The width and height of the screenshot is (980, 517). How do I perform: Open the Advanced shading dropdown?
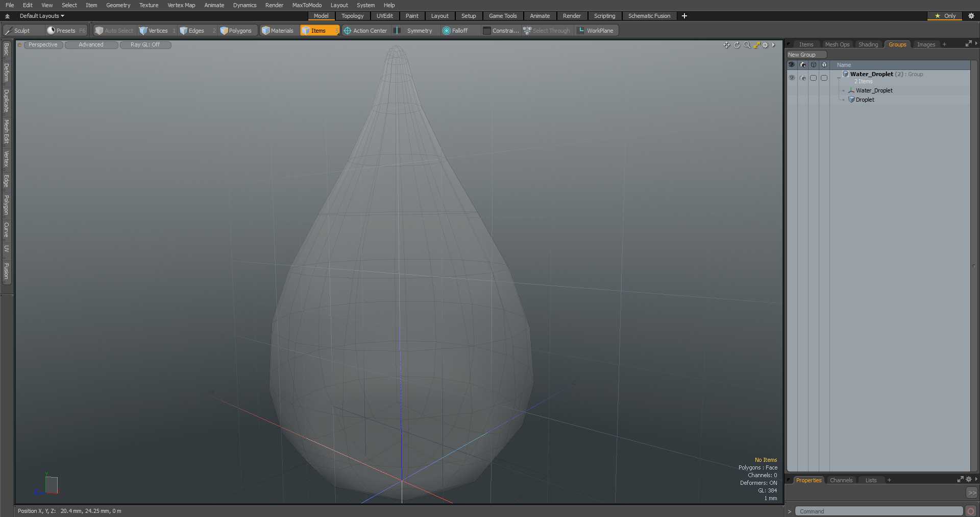tap(91, 45)
